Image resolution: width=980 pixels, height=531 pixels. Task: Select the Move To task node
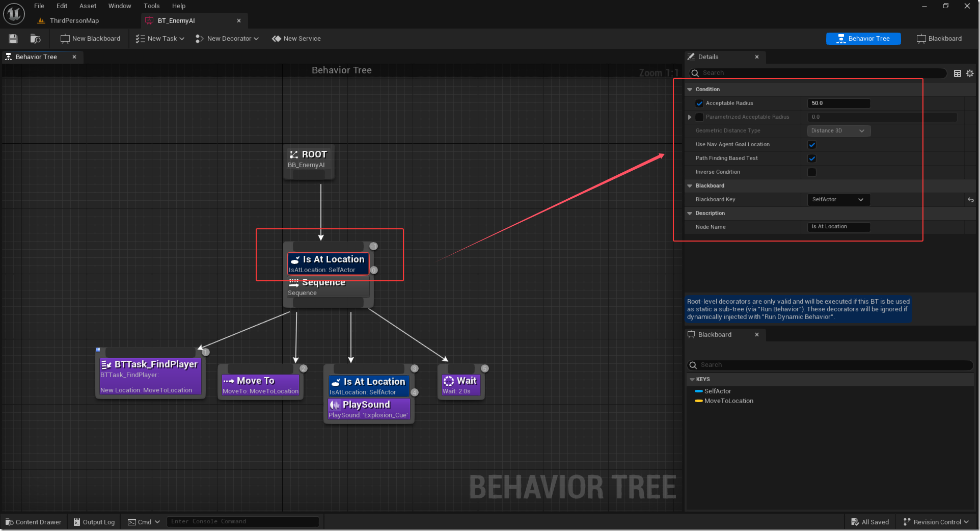coord(260,386)
